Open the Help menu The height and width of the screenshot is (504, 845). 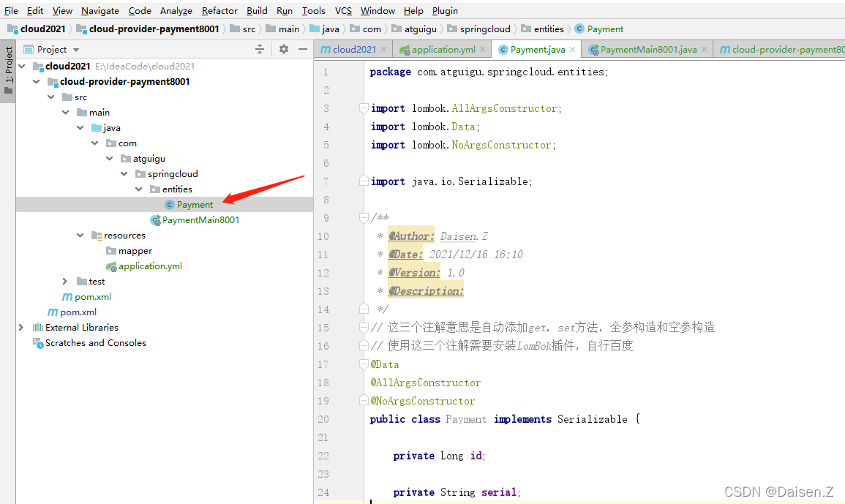tap(413, 10)
